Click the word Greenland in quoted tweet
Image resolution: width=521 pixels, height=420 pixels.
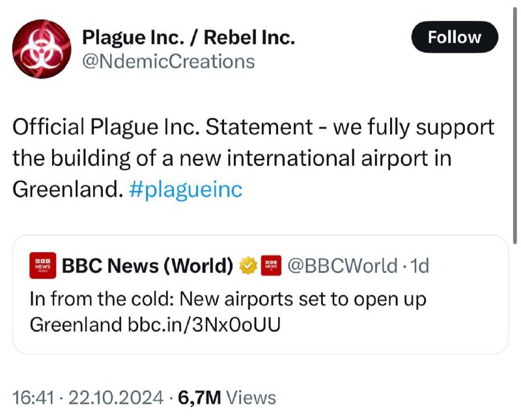point(76,324)
